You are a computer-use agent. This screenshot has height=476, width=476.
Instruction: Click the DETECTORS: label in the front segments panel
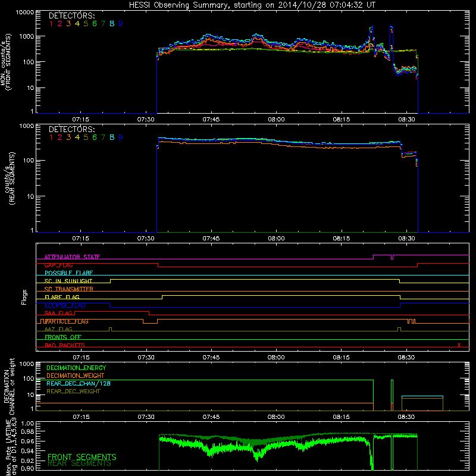click(71, 15)
